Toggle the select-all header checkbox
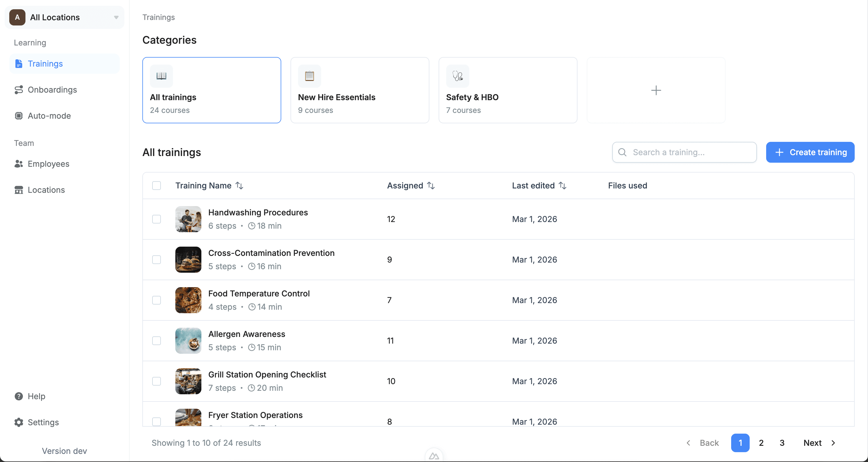This screenshot has width=868, height=462. click(x=156, y=186)
